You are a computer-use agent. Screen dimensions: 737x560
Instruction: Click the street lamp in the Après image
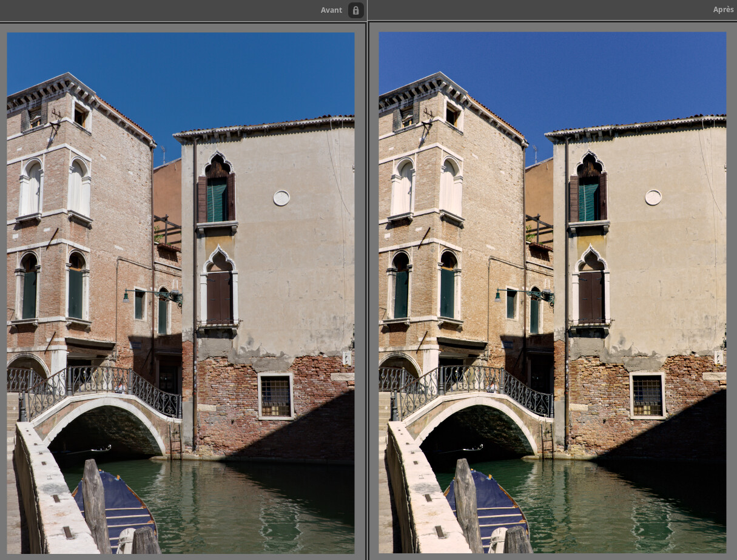[499, 295]
